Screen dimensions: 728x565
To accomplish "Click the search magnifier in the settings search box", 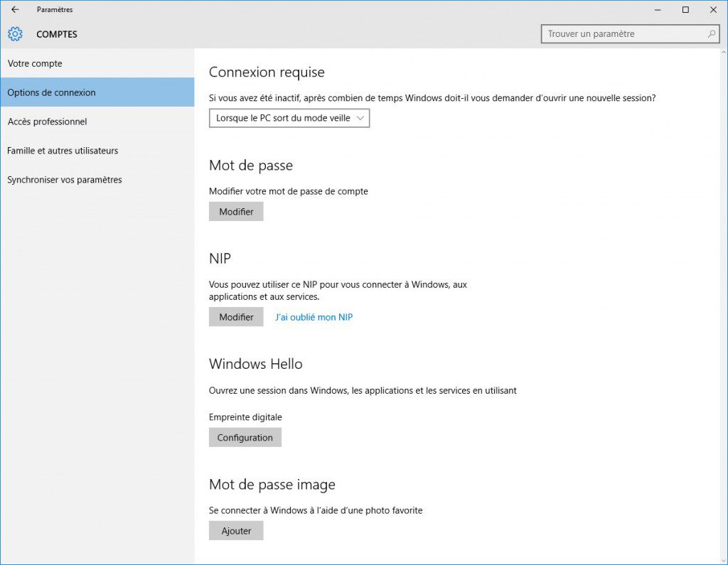I will click(710, 33).
